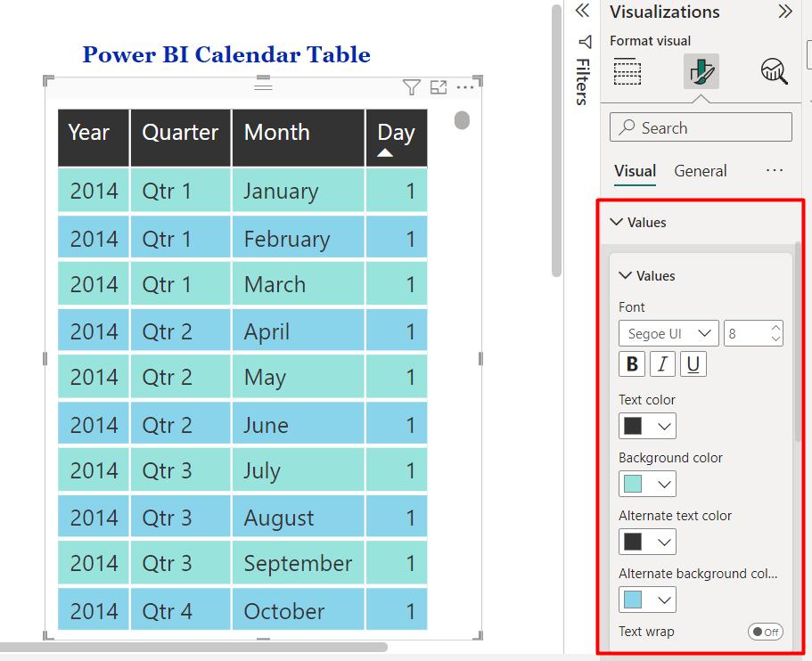Toggle Italic for values font

click(x=662, y=363)
